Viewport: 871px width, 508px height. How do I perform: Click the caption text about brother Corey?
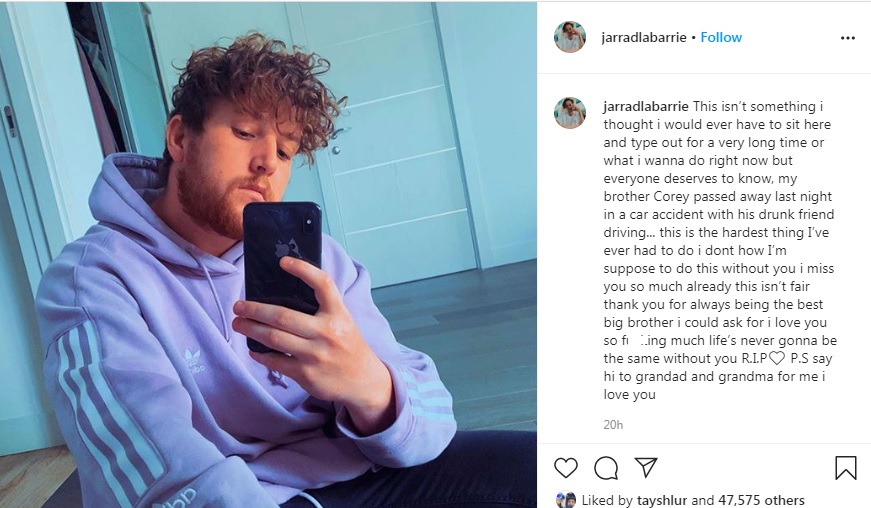point(720,250)
